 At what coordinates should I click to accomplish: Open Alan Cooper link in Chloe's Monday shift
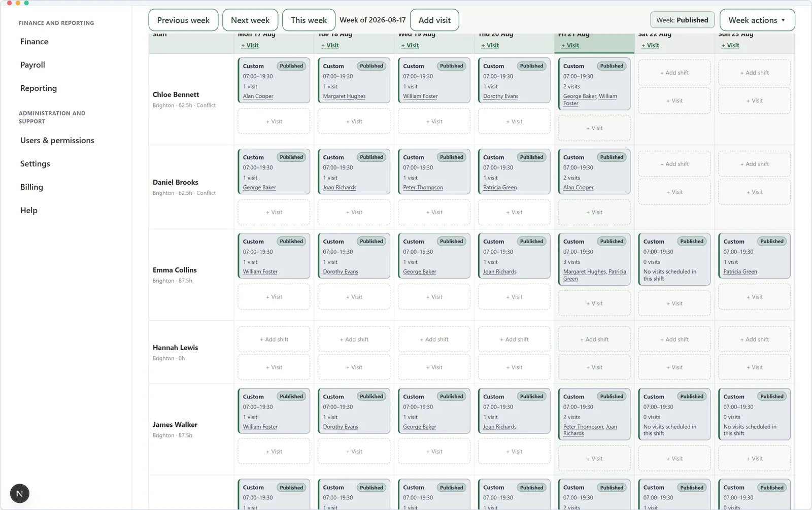(x=258, y=96)
